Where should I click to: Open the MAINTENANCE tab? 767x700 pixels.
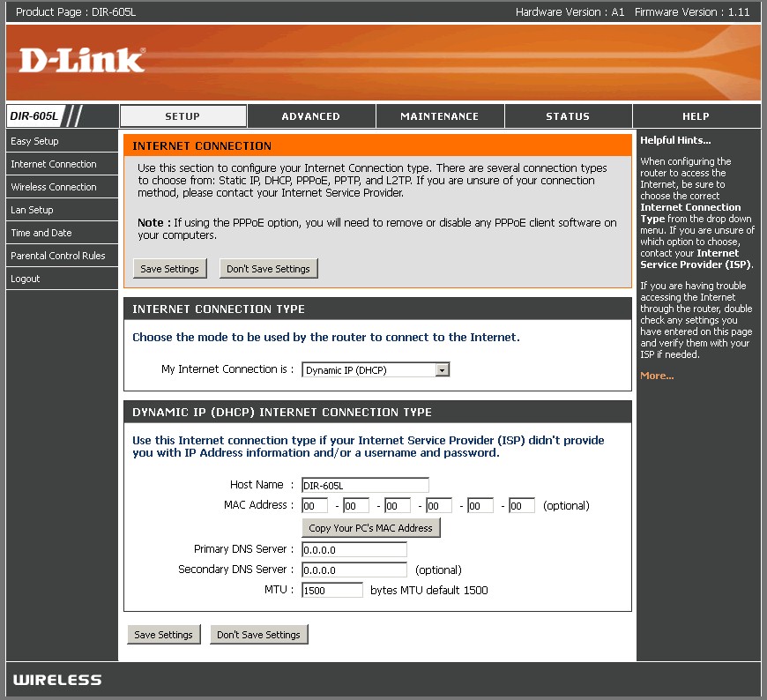439,116
